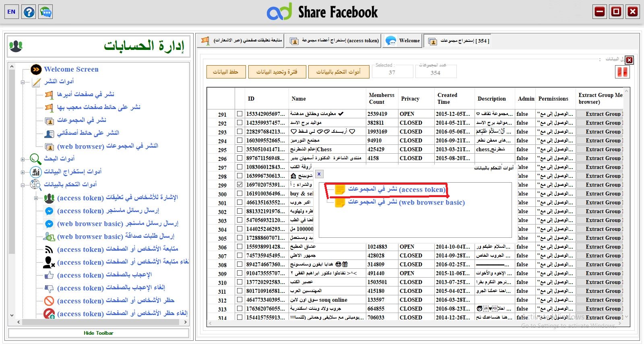Click the mention people in comments icon
The image size is (644, 346).
49,198
